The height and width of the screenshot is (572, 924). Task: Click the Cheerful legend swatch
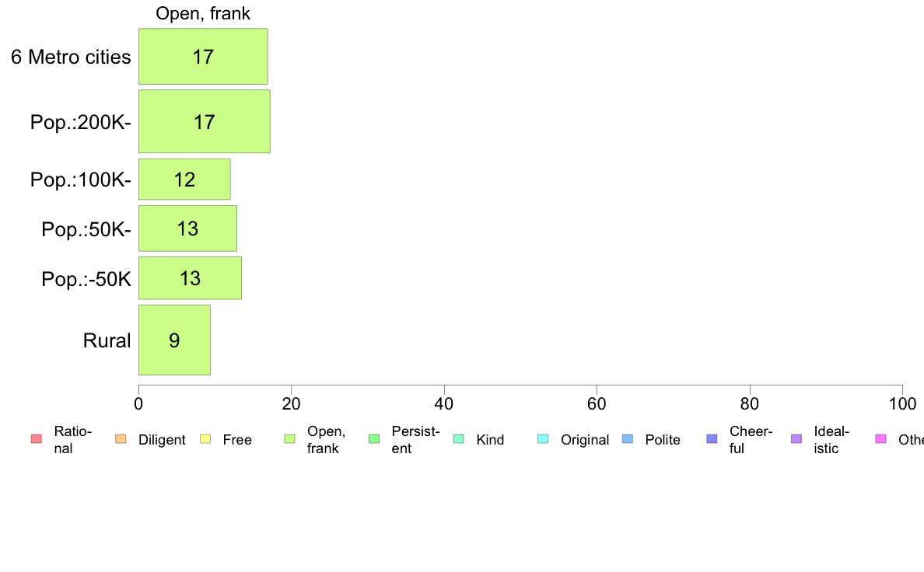click(x=712, y=439)
